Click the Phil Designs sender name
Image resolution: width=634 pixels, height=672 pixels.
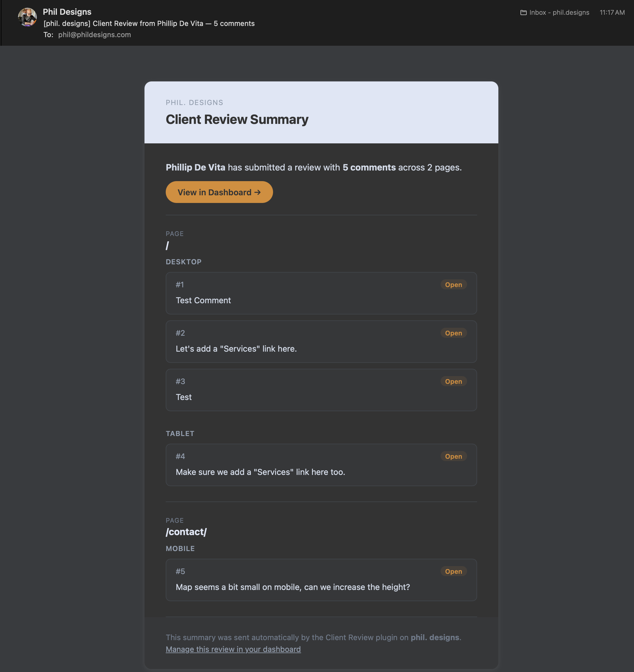pyautogui.click(x=67, y=12)
